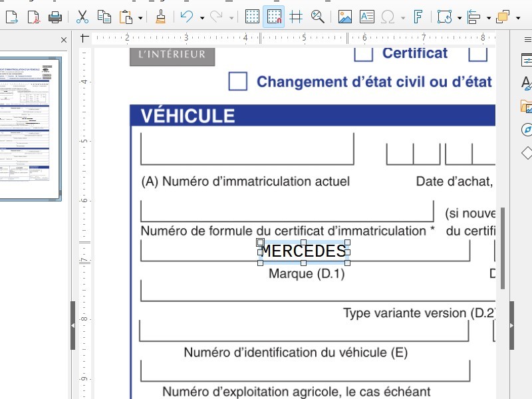Select the Insert Text Box tool
The image size is (532, 399).
click(366, 17)
